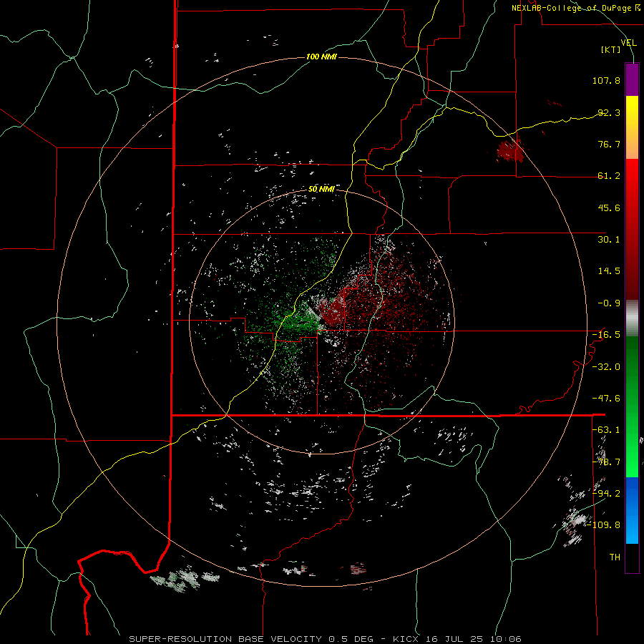Select the 76.7 velocity scale value
This screenshot has width=644, height=644.
point(609,144)
